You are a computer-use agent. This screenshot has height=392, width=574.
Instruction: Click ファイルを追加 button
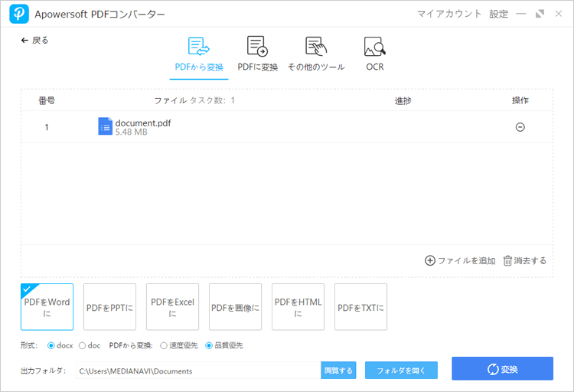[x=460, y=260]
